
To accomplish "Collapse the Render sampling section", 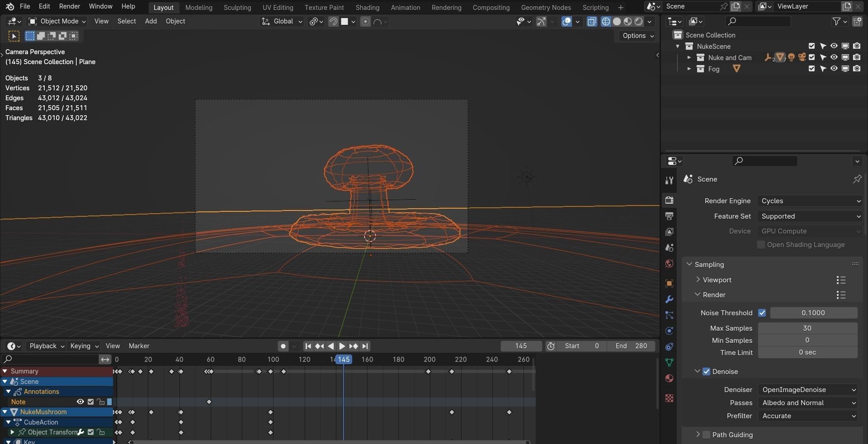I will pyautogui.click(x=698, y=294).
